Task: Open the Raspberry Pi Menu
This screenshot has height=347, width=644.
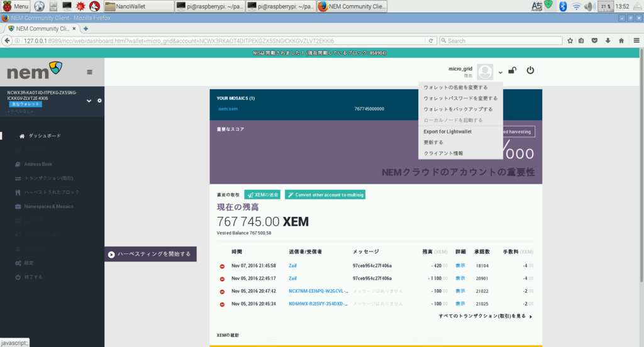Action: [x=16, y=6]
